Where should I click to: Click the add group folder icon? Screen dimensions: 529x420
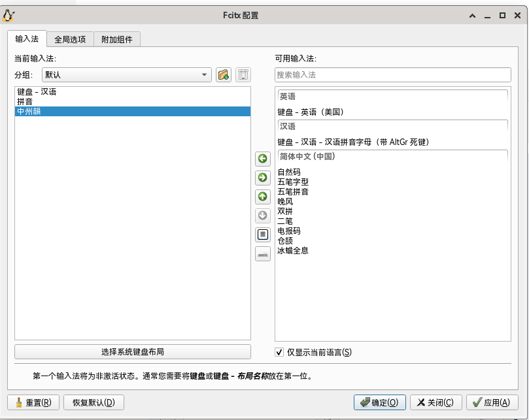pos(224,75)
